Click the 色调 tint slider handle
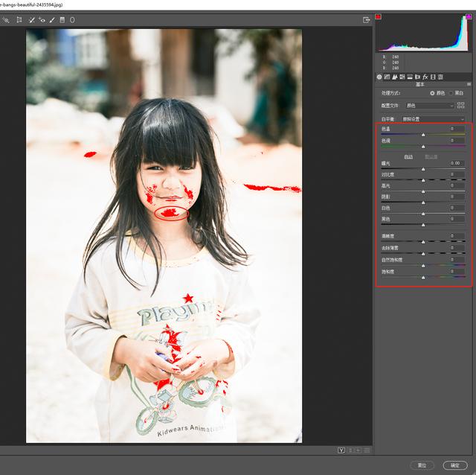 (423, 147)
